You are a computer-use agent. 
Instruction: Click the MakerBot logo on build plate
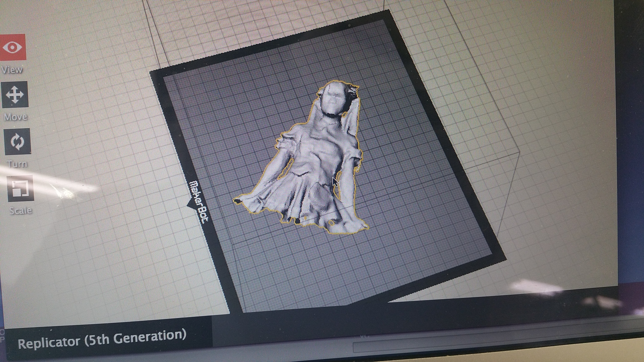point(199,202)
